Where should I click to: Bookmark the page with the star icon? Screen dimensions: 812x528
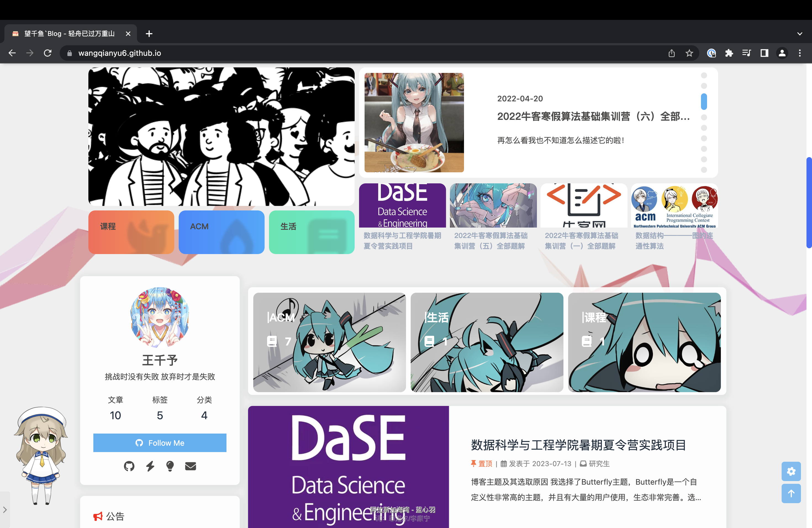(689, 53)
